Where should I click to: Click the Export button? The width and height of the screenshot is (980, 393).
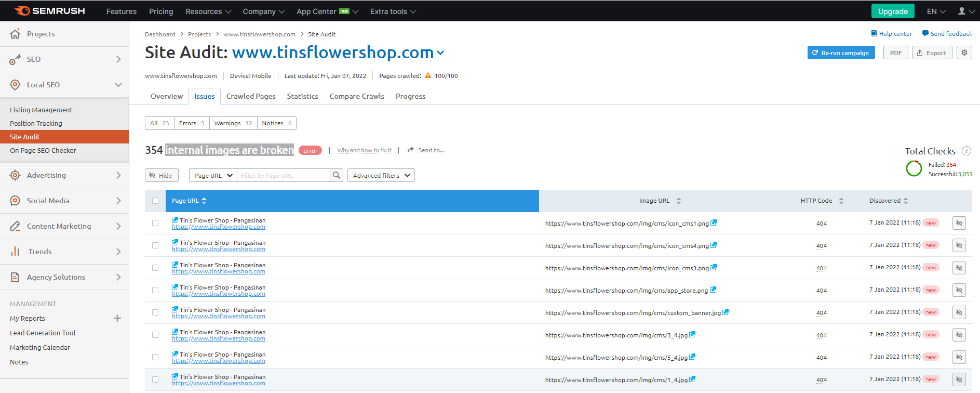pyautogui.click(x=932, y=53)
